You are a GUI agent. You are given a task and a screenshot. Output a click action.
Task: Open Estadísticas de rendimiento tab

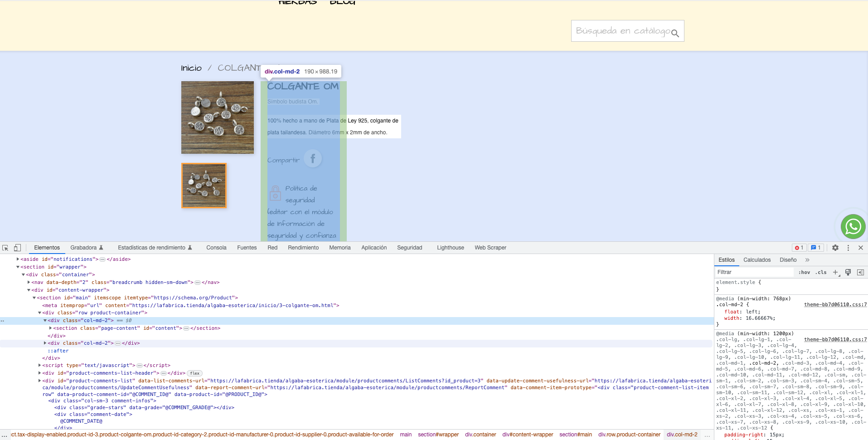coord(155,248)
